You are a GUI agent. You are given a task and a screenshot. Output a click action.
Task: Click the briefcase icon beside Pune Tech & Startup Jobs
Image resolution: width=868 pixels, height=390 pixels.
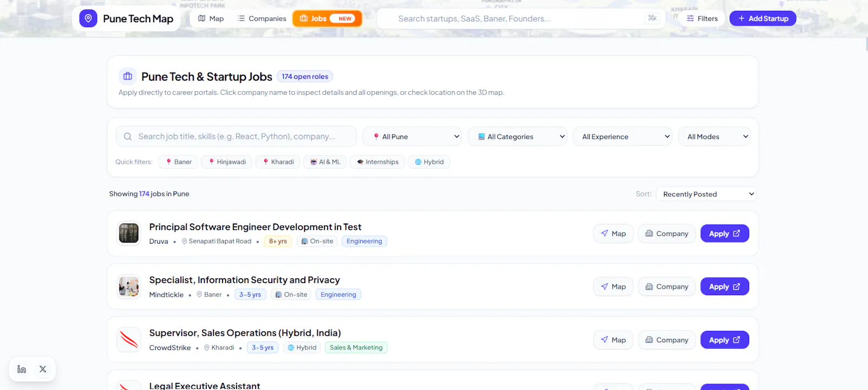pyautogui.click(x=128, y=76)
